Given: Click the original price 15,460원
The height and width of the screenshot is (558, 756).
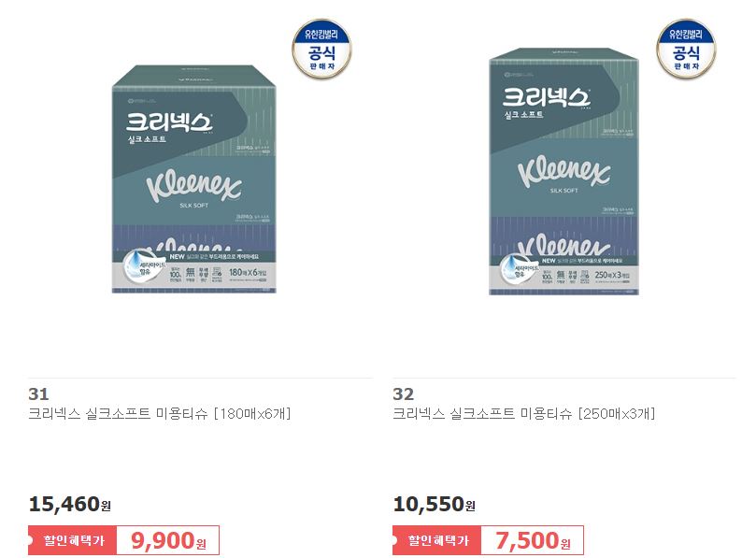Looking at the screenshot, I should click(70, 504).
